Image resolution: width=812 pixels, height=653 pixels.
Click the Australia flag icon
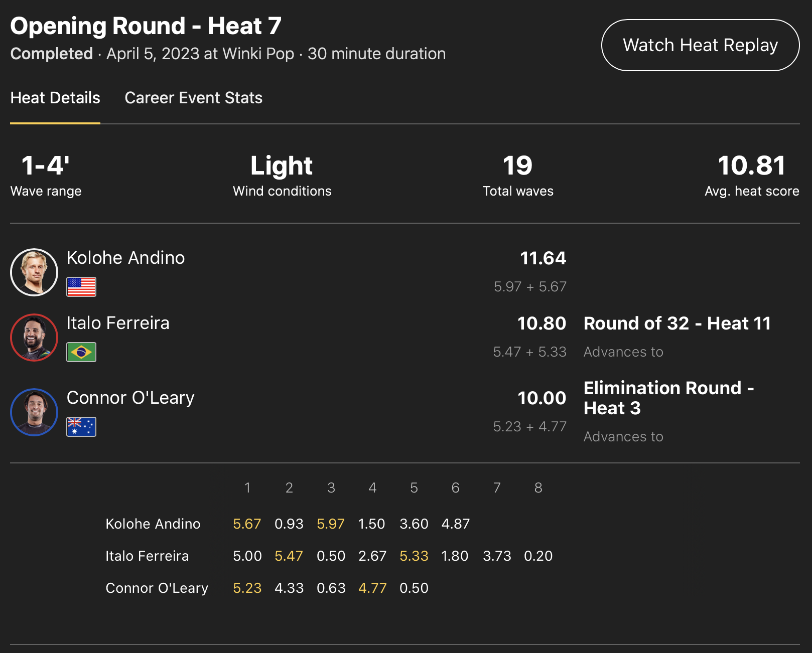pos(81,427)
